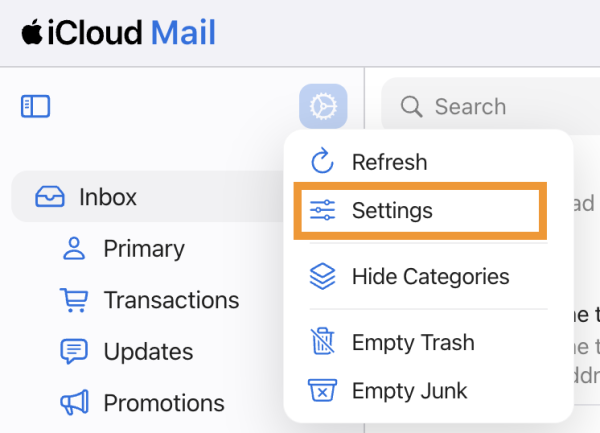600x433 pixels.
Task: Click the Settings sliders icon
Action: click(x=322, y=210)
